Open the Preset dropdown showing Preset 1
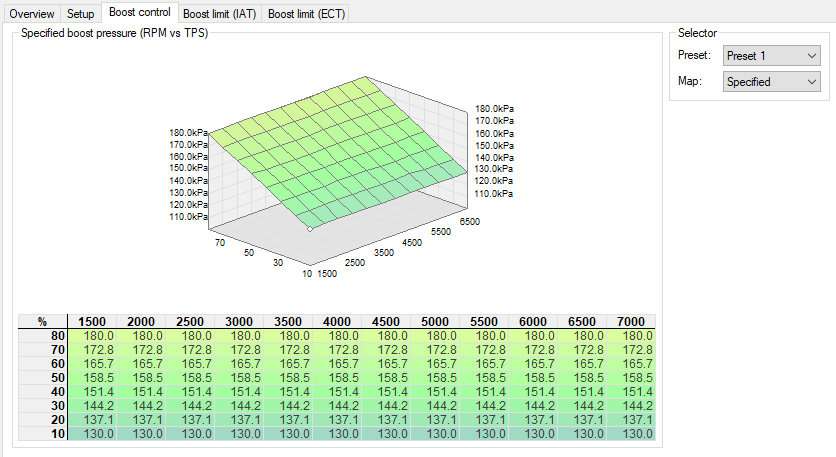This screenshot has width=836, height=457. (x=771, y=55)
